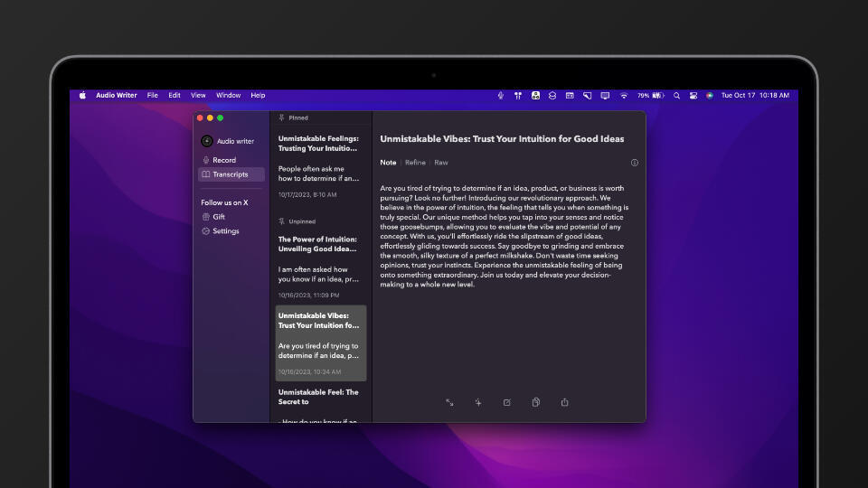
Task: Open the File menu
Action: click(x=153, y=95)
